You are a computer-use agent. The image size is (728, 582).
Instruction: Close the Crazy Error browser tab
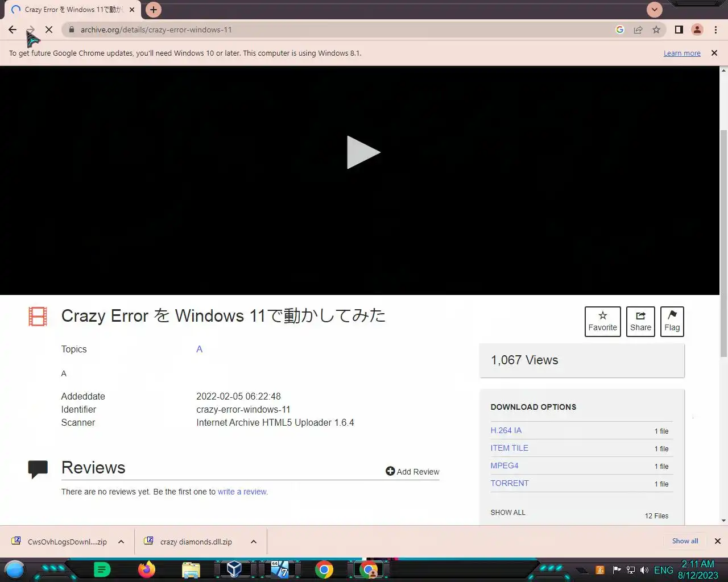[x=132, y=10]
